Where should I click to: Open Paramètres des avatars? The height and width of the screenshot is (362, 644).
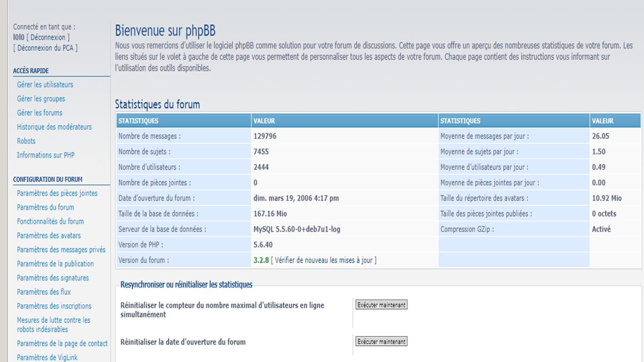pyautogui.click(x=48, y=236)
